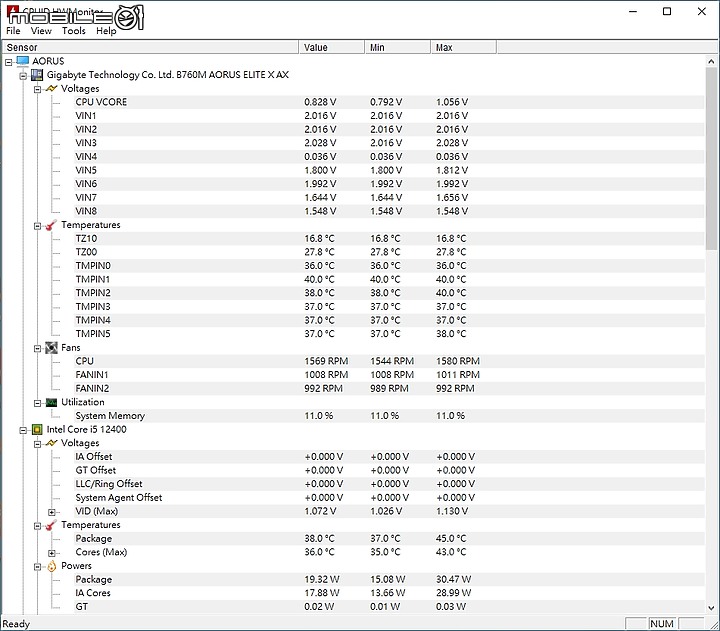Click the Max column header
This screenshot has width=720, height=631.
(463, 47)
